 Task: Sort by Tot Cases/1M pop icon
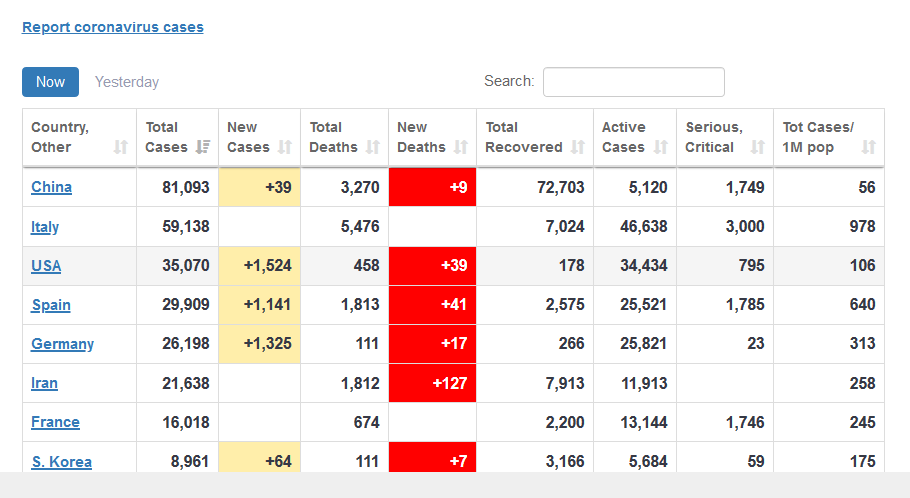click(x=868, y=147)
